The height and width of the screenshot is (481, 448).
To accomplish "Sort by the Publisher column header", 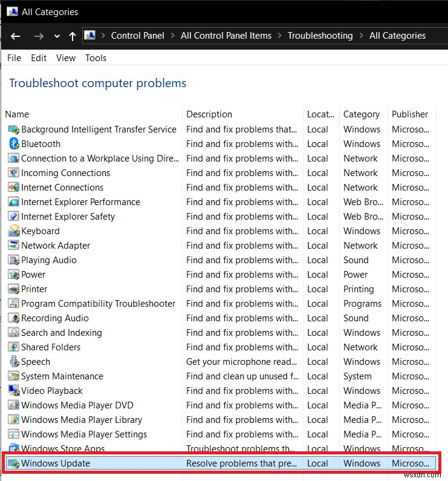I will point(410,114).
